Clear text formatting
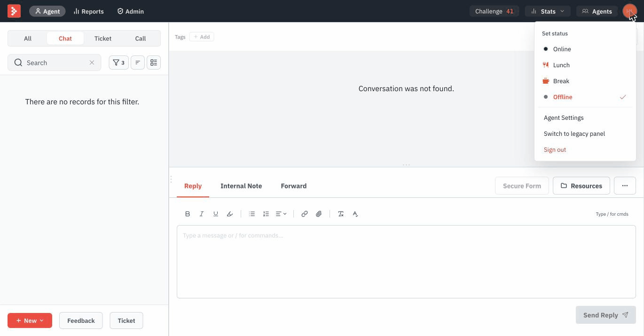This screenshot has height=336, width=644. pos(341,214)
